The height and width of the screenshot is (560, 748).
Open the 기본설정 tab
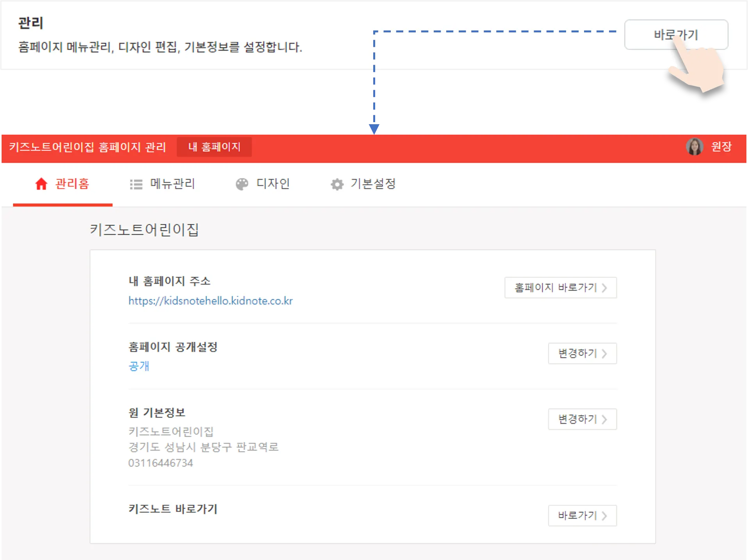pos(363,184)
